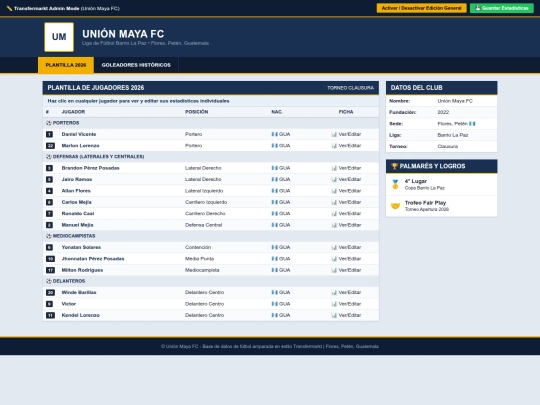Click the Lateral Izquierdo position text
Viewport: 540px width, 405px height.
coord(204,191)
